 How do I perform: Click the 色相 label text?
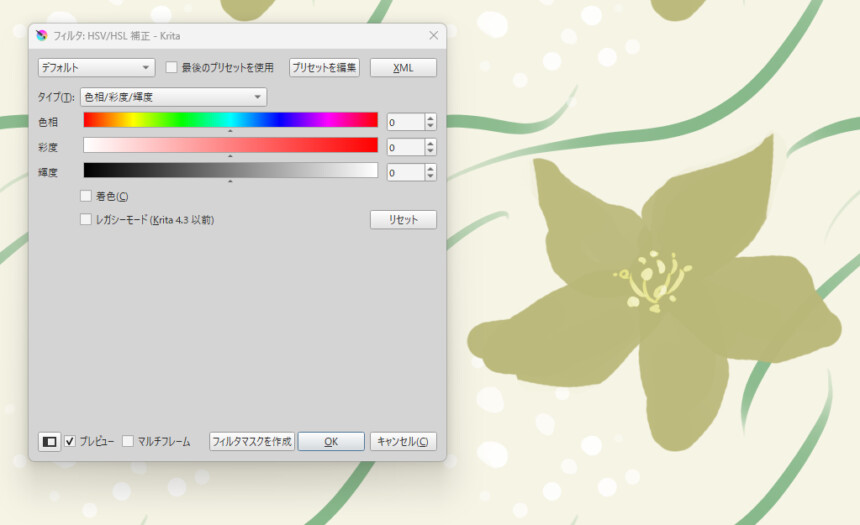point(48,122)
